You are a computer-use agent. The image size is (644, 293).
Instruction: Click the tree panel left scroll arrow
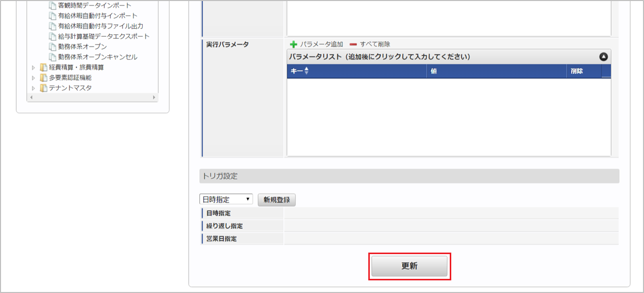pos(32,97)
